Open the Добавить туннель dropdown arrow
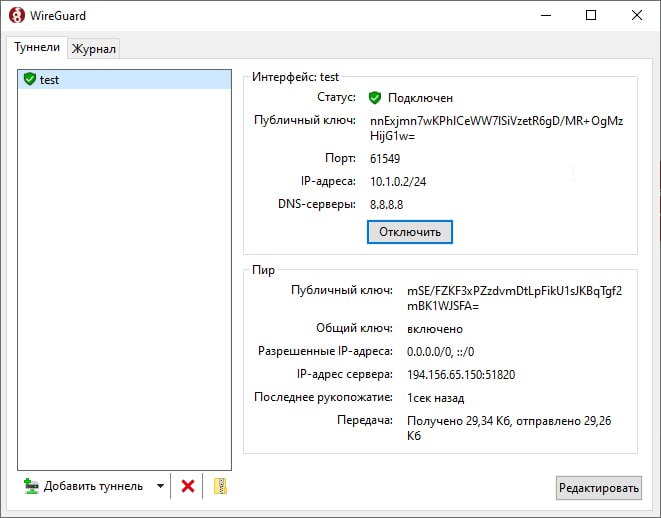The width and height of the screenshot is (661, 518). pos(160,486)
